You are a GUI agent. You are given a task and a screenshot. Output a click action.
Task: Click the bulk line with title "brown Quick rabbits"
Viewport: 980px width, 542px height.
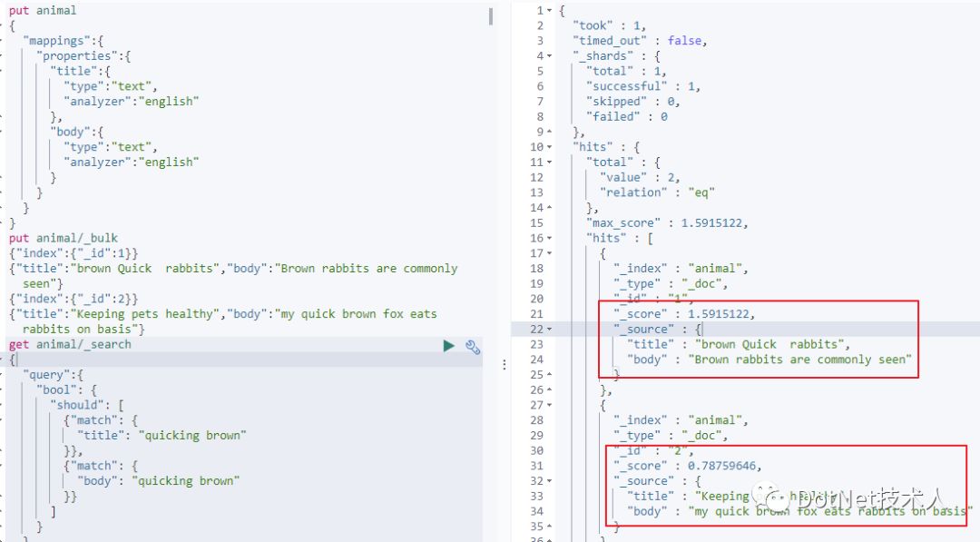click(x=233, y=276)
